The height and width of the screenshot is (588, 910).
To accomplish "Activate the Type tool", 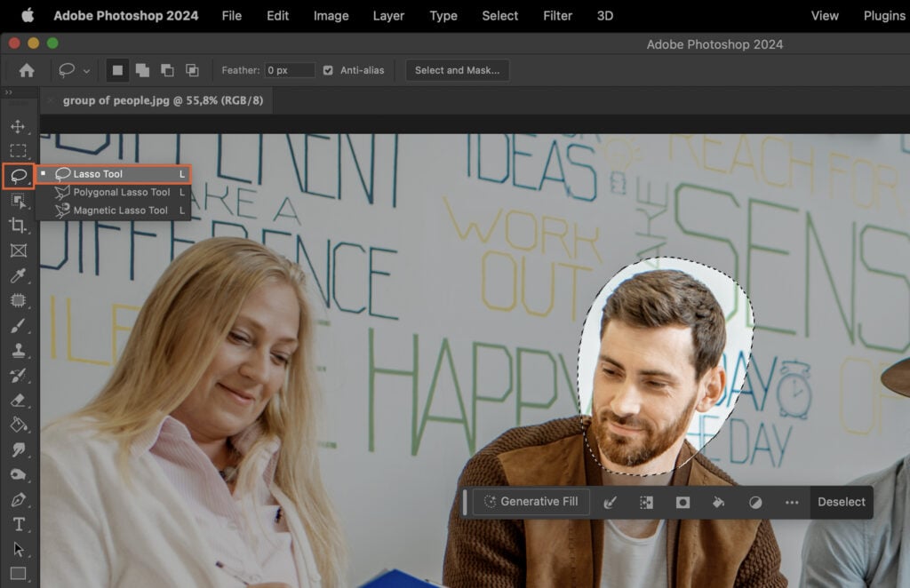I will coord(20,524).
